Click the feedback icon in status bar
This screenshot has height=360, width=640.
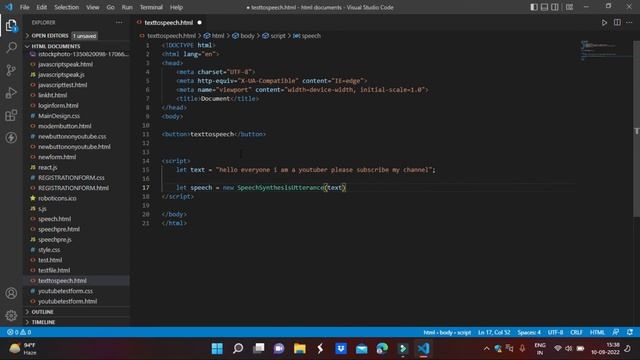[x=616, y=332]
